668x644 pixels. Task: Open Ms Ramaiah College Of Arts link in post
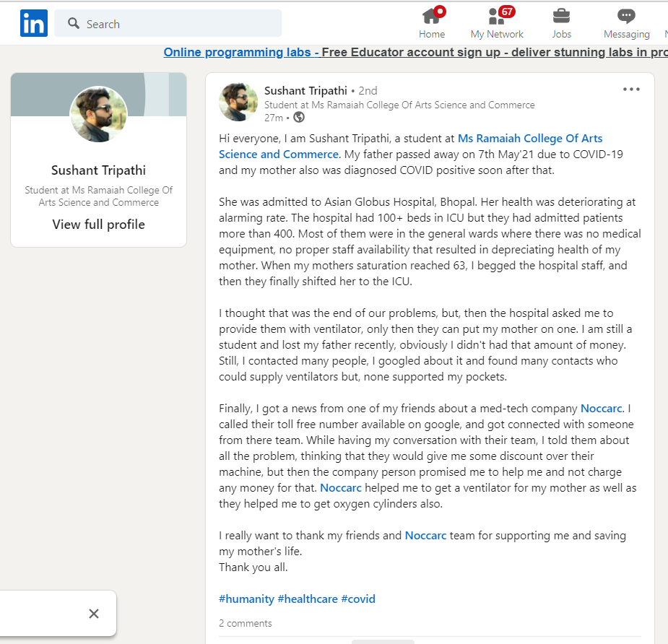pos(410,146)
